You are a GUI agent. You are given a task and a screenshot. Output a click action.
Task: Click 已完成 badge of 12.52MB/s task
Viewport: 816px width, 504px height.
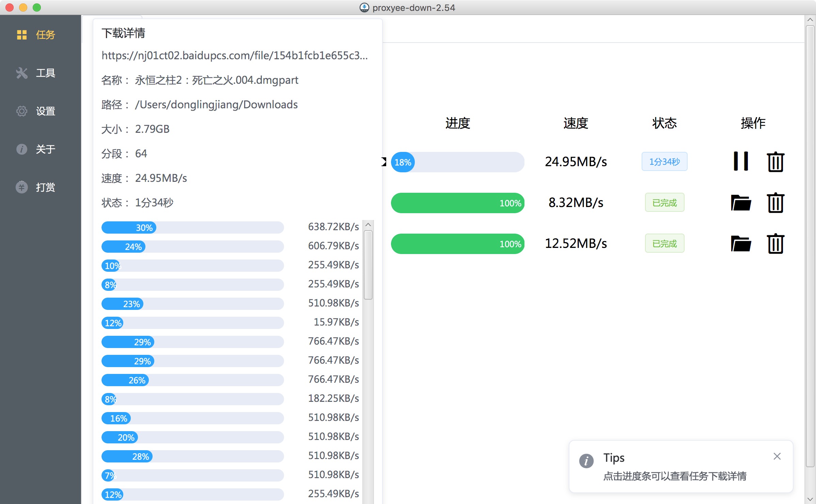pyautogui.click(x=664, y=243)
